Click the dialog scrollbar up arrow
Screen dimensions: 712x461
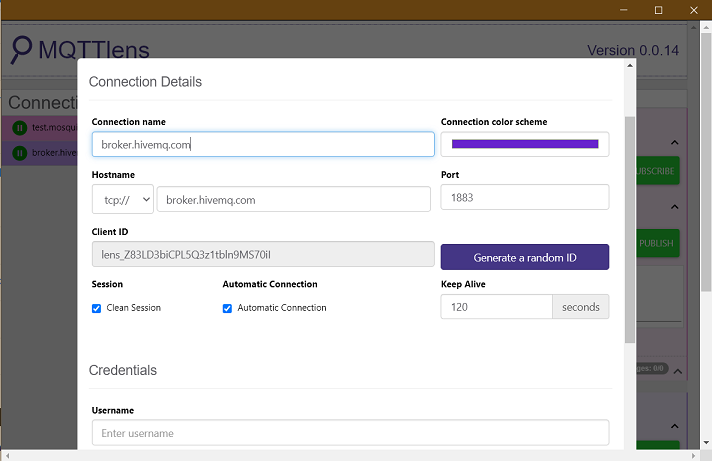coord(630,65)
